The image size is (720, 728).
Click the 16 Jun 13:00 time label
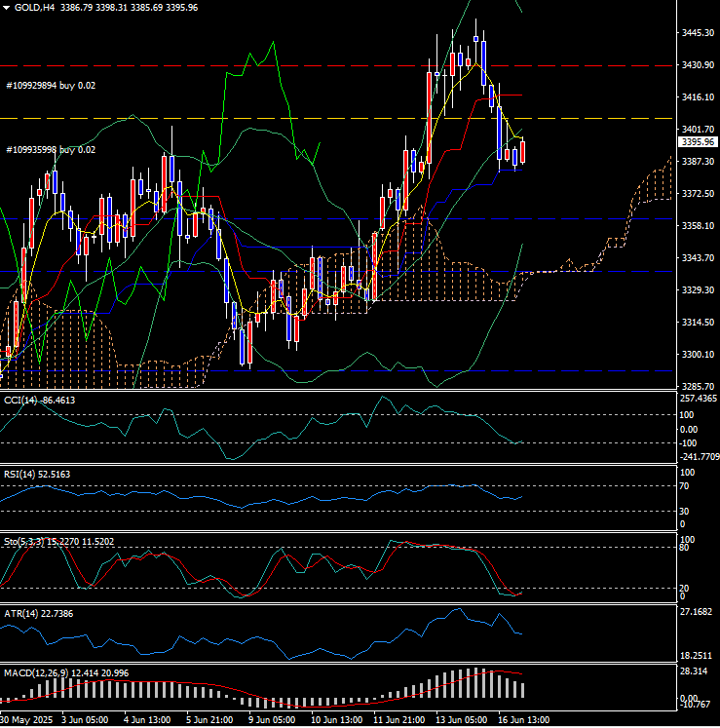523,719
